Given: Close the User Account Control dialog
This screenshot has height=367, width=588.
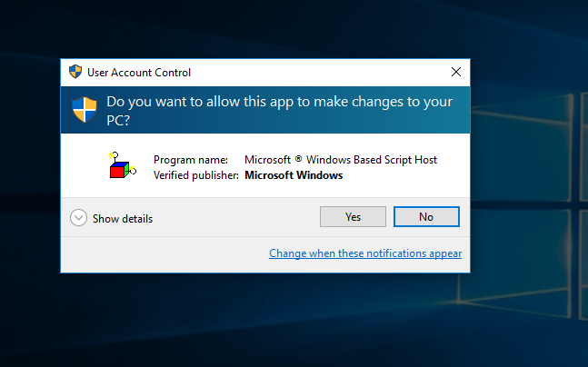Looking at the screenshot, I should click(456, 72).
